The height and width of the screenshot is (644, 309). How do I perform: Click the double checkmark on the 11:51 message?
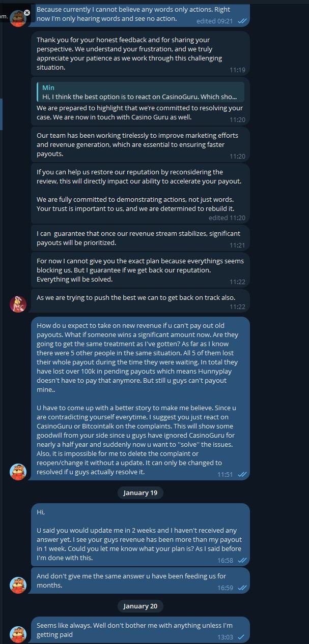coord(242,474)
